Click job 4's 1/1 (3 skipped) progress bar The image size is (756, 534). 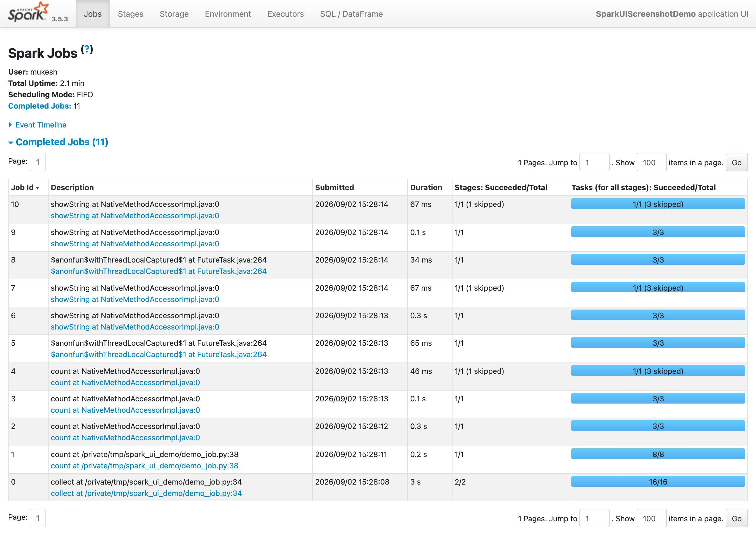[658, 371]
